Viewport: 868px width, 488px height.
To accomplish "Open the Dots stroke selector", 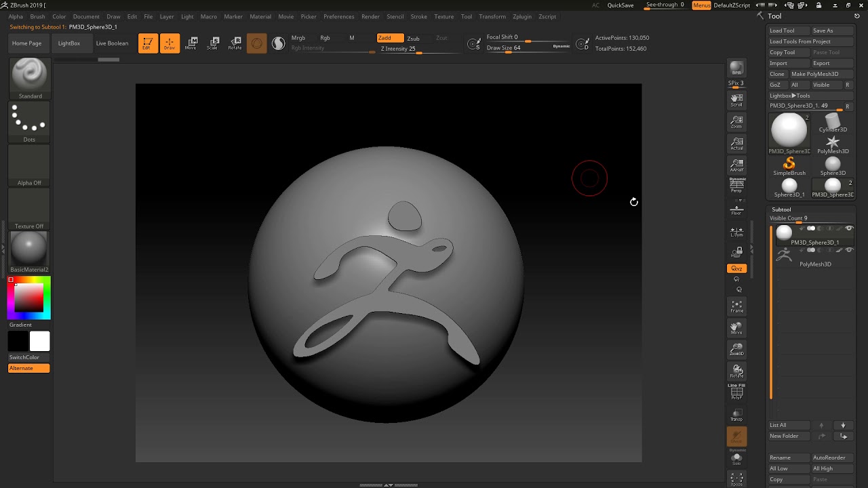I will [29, 123].
